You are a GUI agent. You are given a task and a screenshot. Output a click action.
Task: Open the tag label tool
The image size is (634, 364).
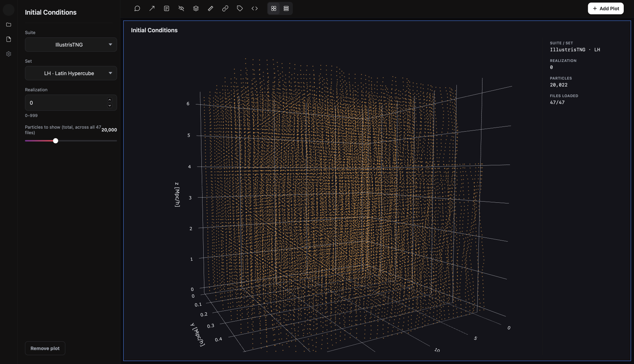(240, 8)
